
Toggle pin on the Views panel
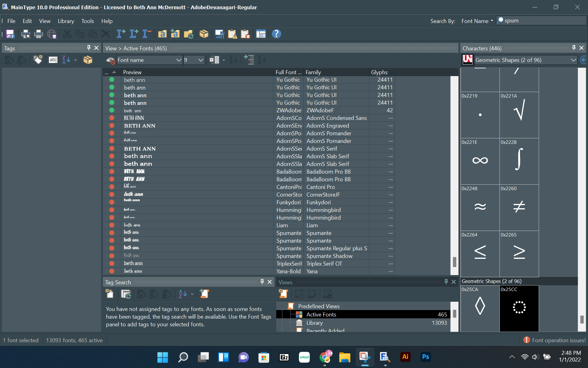coord(446,282)
